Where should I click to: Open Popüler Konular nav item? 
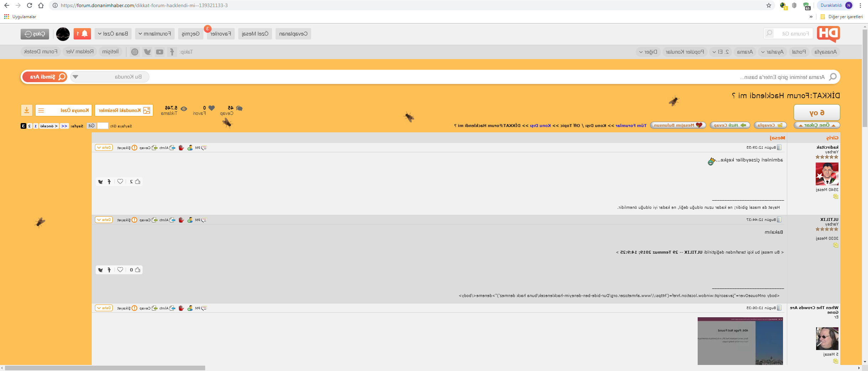pos(685,52)
